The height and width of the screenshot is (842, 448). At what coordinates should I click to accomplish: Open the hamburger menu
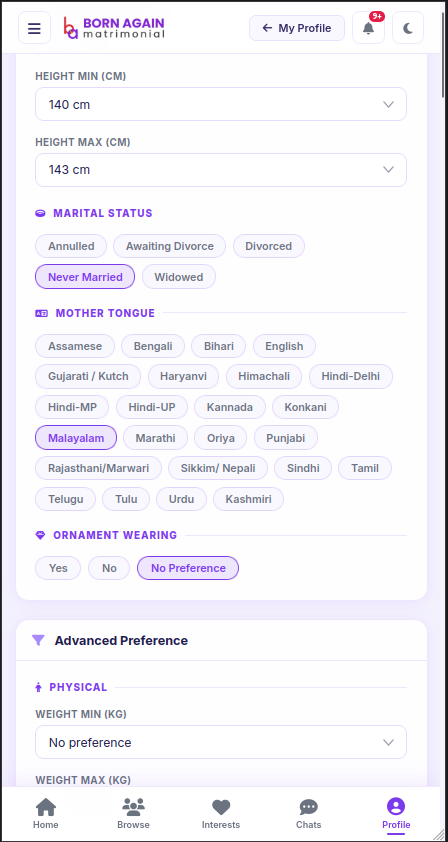pos(34,28)
